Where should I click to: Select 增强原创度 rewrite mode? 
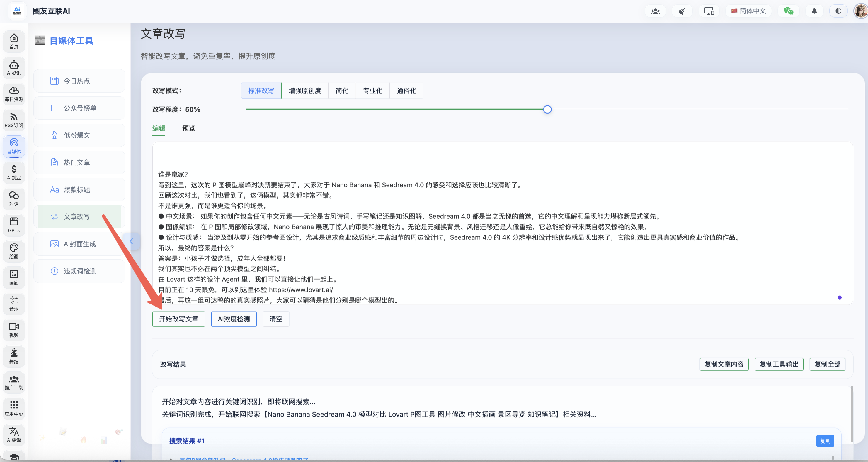click(x=304, y=90)
